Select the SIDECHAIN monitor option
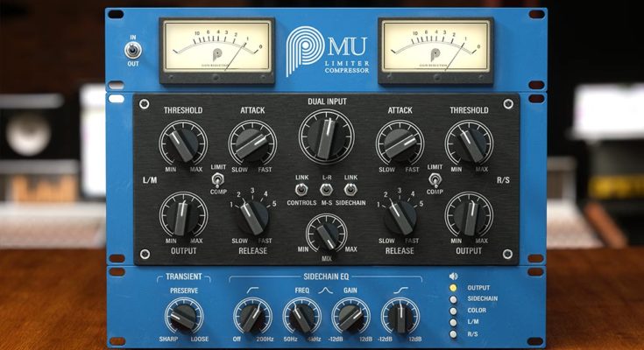Image resolution: width=644 pixels, height=350 pixels. tap(452, 299)
